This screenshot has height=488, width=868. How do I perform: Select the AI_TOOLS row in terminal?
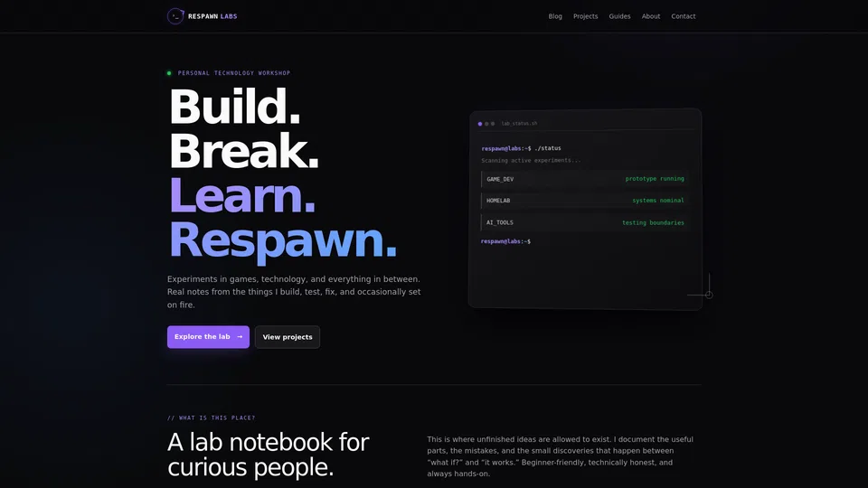click(585, 222)
